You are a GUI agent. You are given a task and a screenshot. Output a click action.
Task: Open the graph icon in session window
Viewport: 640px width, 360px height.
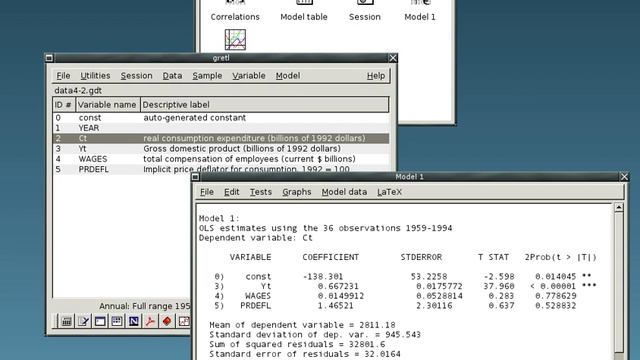point(235,40)
